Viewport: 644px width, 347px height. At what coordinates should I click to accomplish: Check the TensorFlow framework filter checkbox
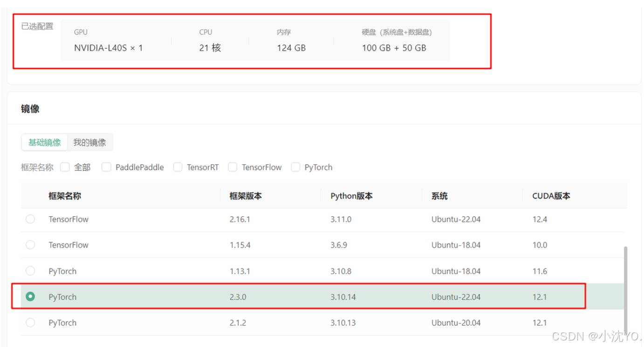tap(233, 167)
